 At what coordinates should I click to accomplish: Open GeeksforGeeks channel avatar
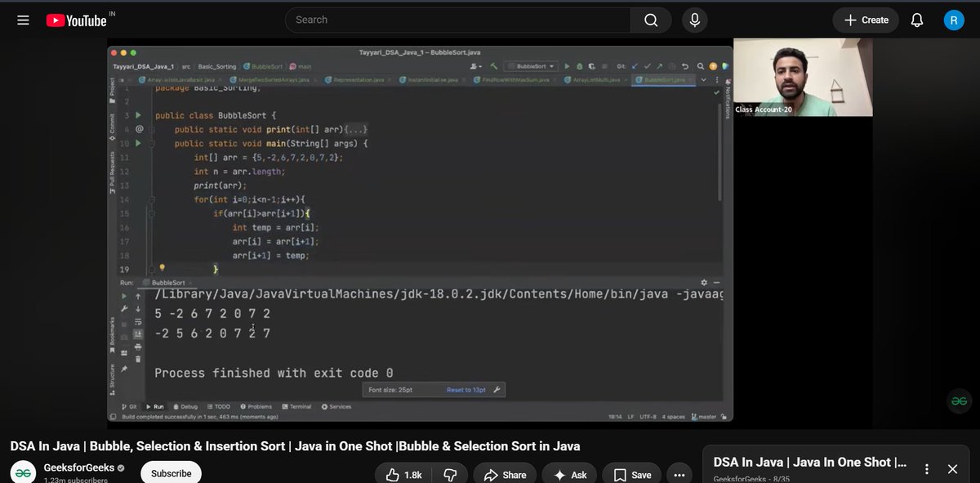pos(23,472)
